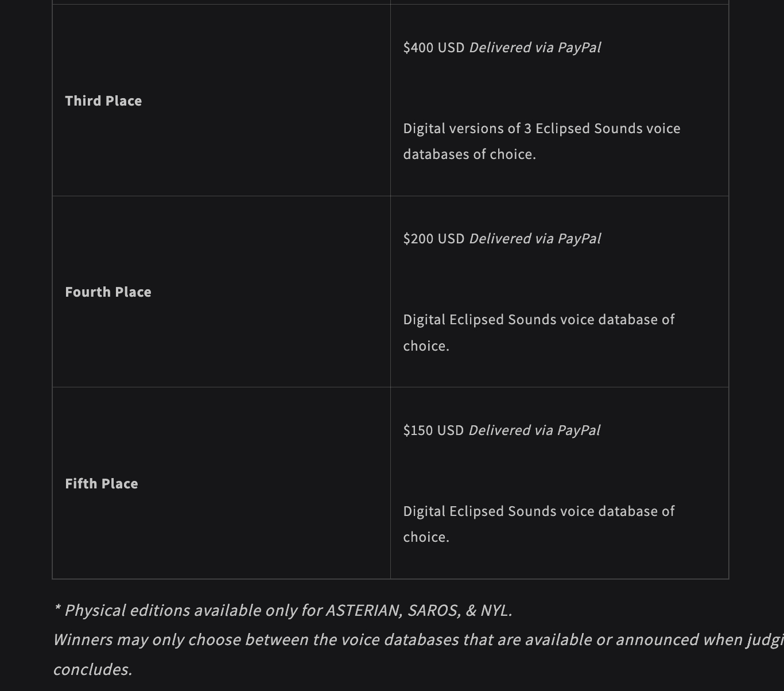
Task: Select "Delivered via PayPal" in Third Place row
Action: 535,48
